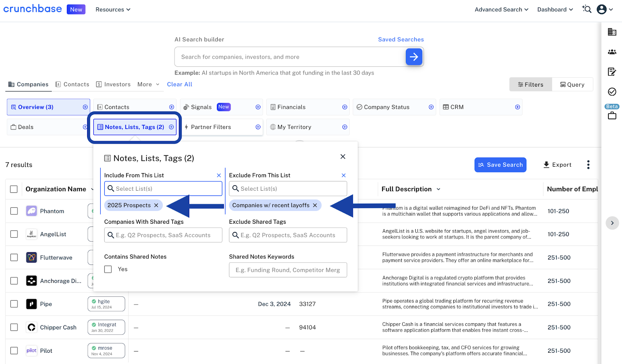Click the plus icon on Financials filter
This screenshot has width=622, height=364.
[x=344, y=107]
